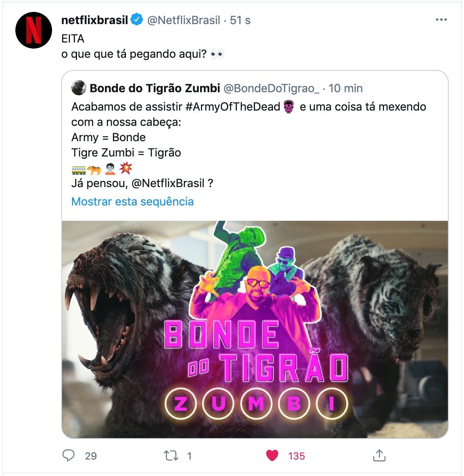Open the Netflix N profile avatar
The image size is (464, 476).
[34, 30]
